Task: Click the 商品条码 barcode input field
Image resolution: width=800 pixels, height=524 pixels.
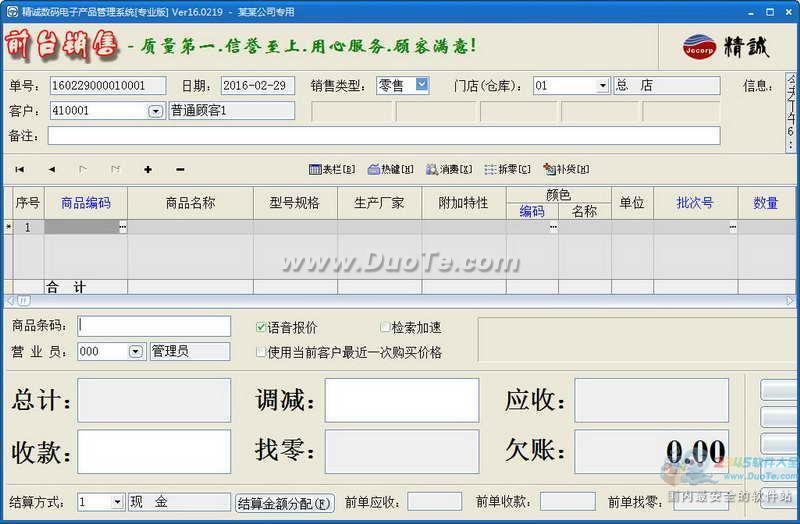Action: tap(154, 326)
